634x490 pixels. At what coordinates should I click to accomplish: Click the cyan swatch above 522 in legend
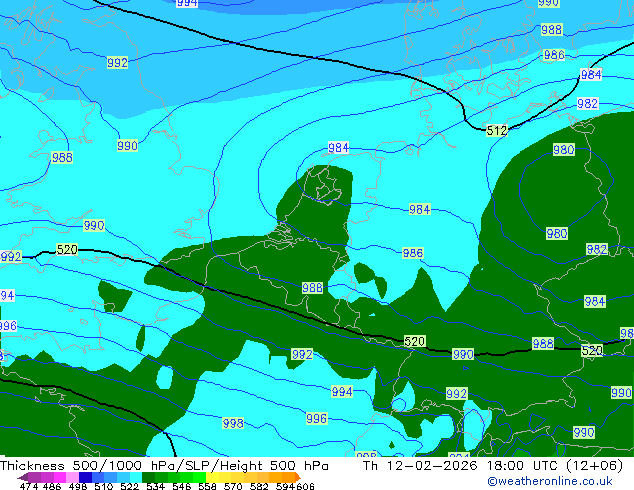(x=136, y=477)
